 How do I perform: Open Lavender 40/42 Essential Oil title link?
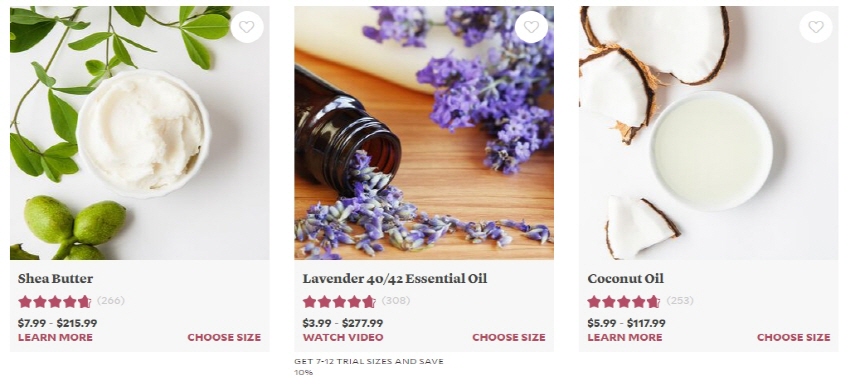pos(395,278)
